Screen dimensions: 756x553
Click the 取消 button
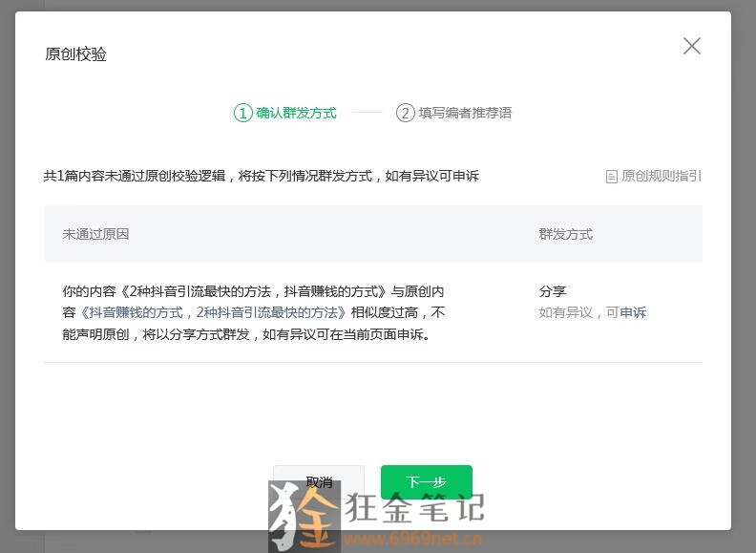click(319, 482)
